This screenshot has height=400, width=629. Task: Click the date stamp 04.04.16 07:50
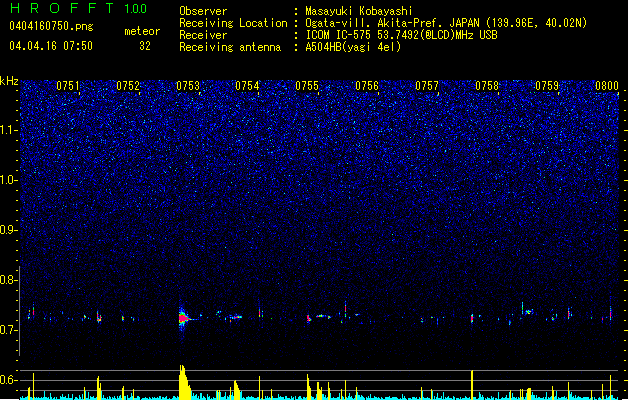coord(51,46)
